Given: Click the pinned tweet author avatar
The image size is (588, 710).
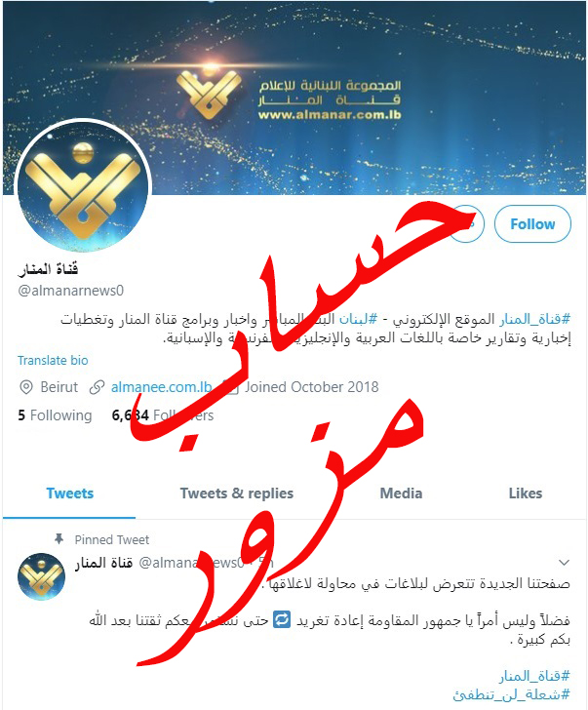Looking at the screenshot, I should 41,576.
